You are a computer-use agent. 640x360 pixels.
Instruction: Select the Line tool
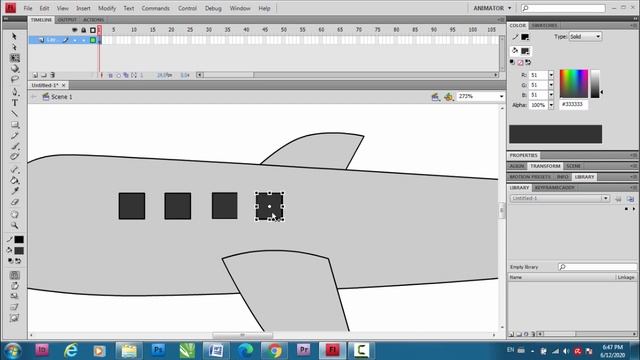coord(15,114)
